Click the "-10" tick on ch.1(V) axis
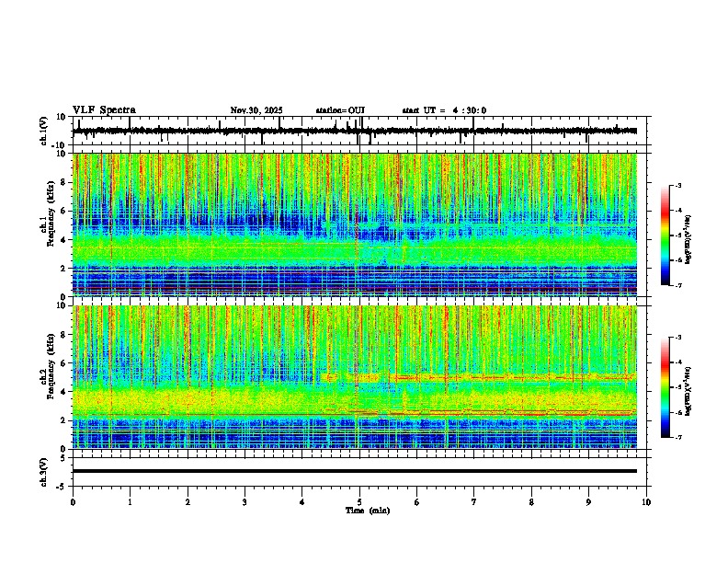This screenshot has width=728, height=563. click(x=60, y=145)
